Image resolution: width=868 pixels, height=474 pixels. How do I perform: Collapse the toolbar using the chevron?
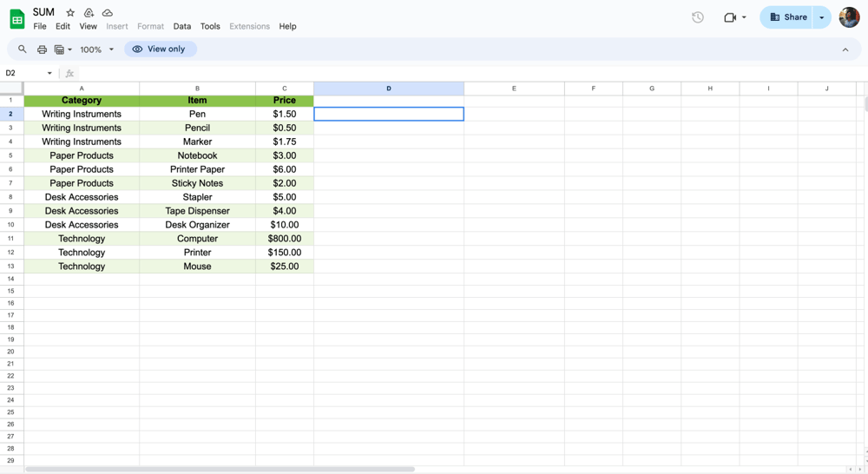[845, 49]
